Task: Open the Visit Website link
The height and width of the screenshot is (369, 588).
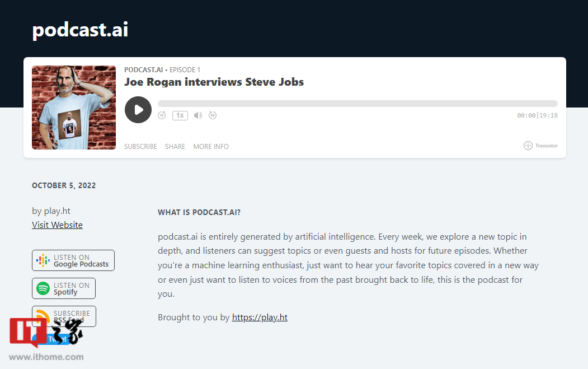Action: point(57,225)
